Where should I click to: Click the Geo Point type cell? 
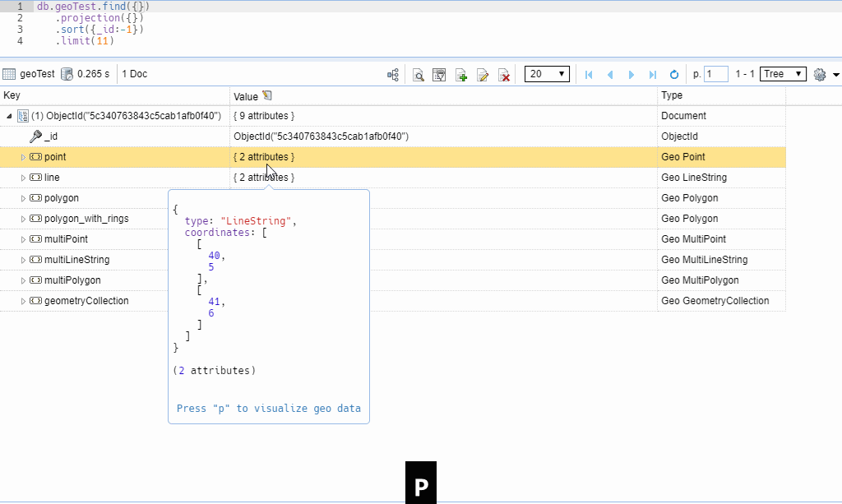(x=683, y=157)
